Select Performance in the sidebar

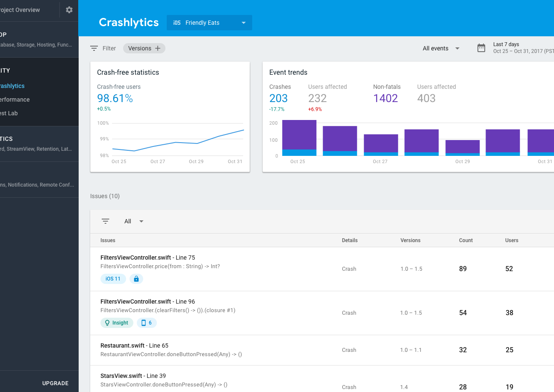coord(15,99)
